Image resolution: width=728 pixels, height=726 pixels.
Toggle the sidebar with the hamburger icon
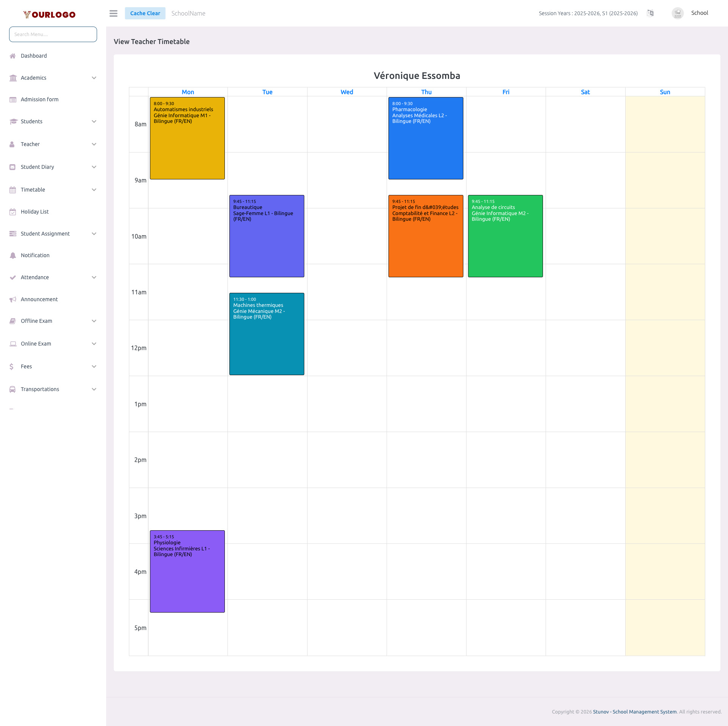coord(113,13)
